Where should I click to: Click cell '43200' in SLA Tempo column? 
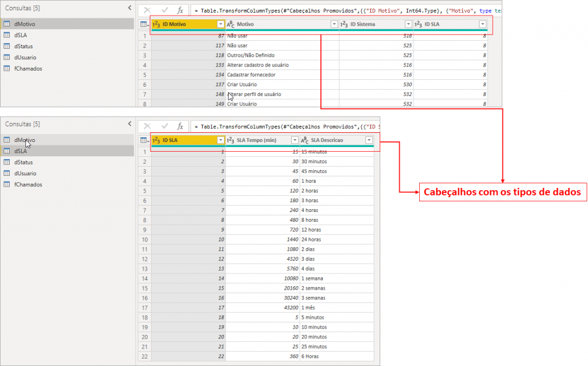coord(263,308)
